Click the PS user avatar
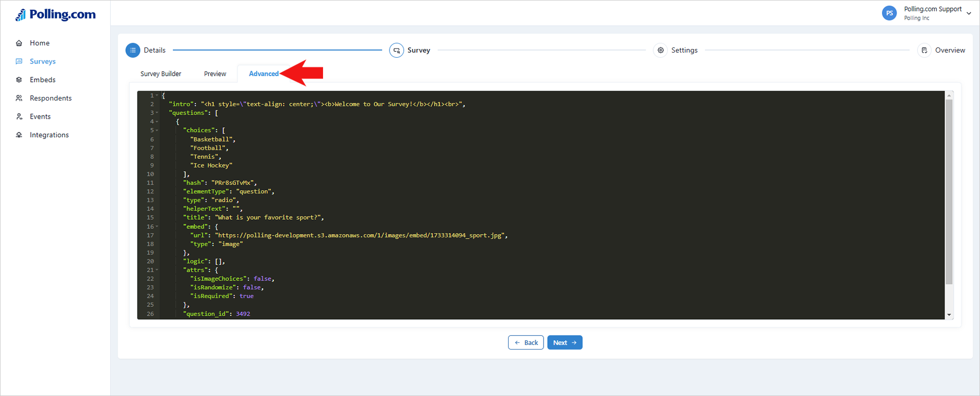Image resolution: width=980 pixels, height=396 pixels. pos(889,13)
